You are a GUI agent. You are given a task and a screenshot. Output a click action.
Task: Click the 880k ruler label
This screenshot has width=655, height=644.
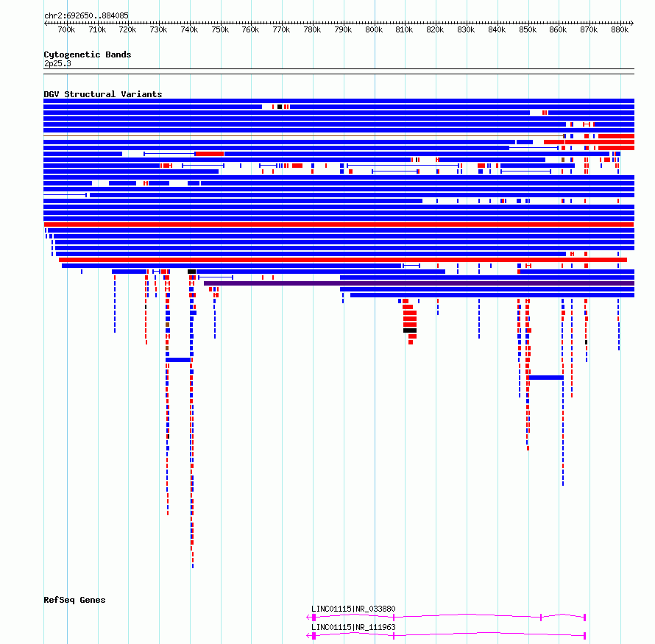pos(620,30)
